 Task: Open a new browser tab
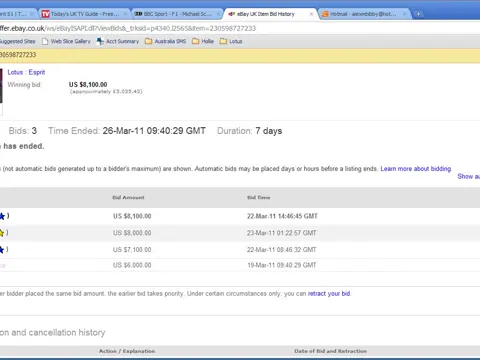click(418, 14)
